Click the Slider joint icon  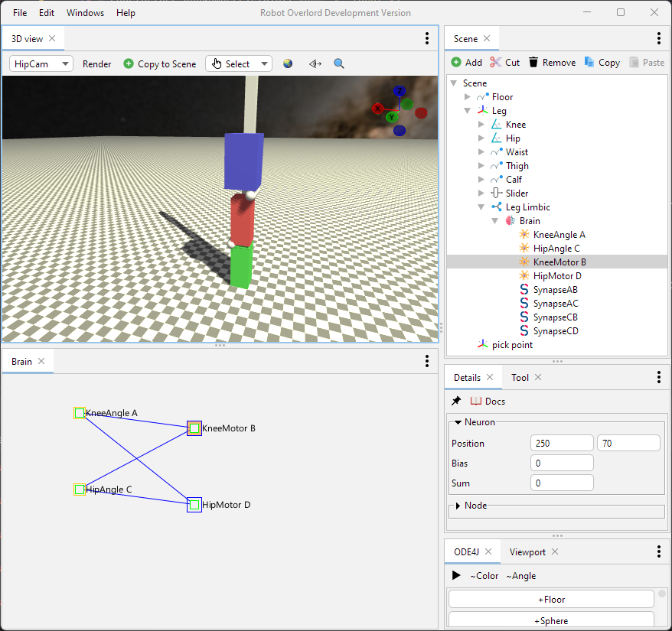(x=496, y=194)
